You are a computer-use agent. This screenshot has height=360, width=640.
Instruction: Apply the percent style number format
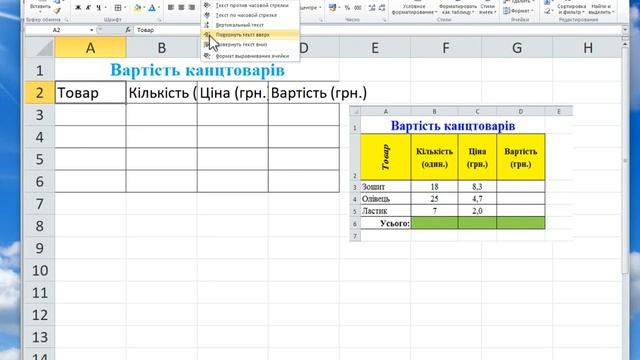[x=347, y=7]
